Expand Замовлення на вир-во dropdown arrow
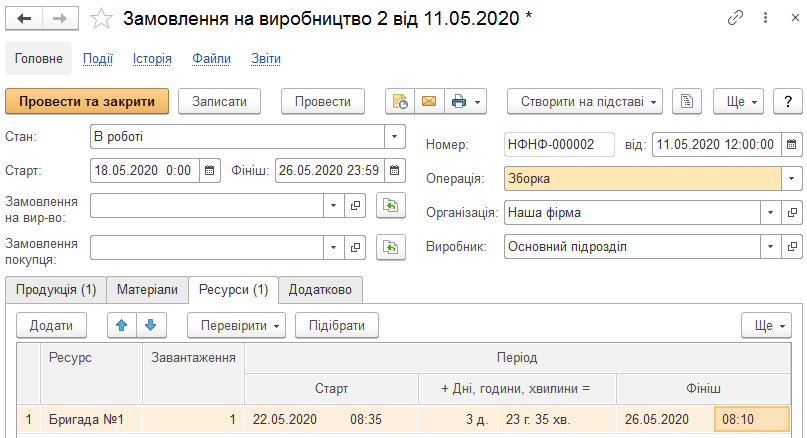 (334, 205)
